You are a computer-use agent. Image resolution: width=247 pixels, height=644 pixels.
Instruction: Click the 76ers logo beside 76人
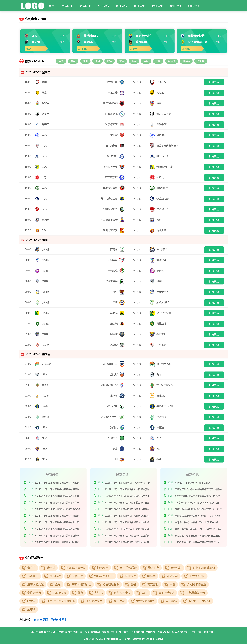(x=152, y=438)
